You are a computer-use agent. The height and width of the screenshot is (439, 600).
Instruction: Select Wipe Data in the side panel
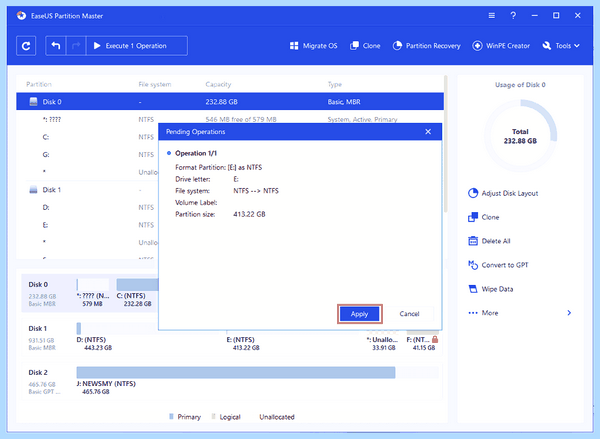tap(491, 289)
